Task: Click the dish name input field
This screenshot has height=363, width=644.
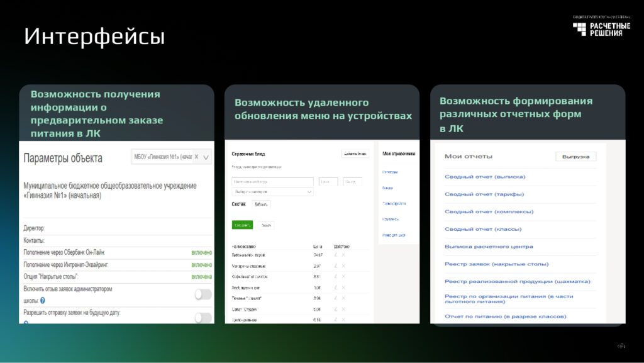Action: tap(272, 181)
